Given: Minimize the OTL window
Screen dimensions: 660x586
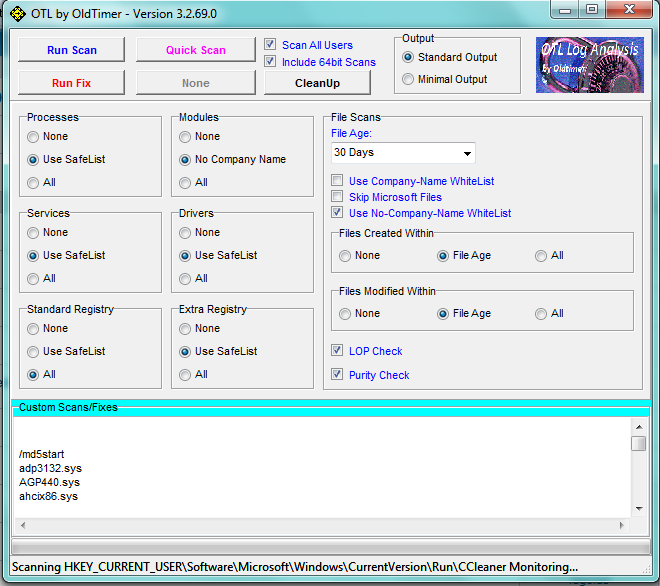Looking at the screenshot, I should 565,10.
